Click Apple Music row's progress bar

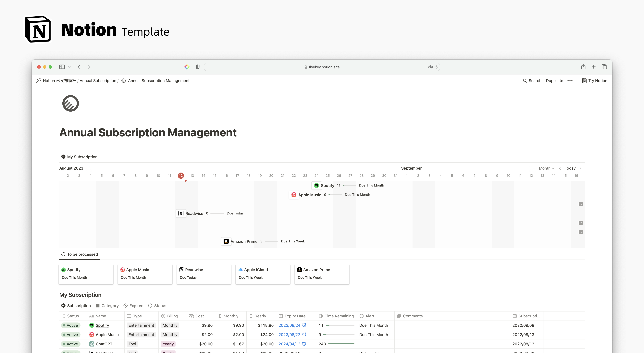[339, 335]
